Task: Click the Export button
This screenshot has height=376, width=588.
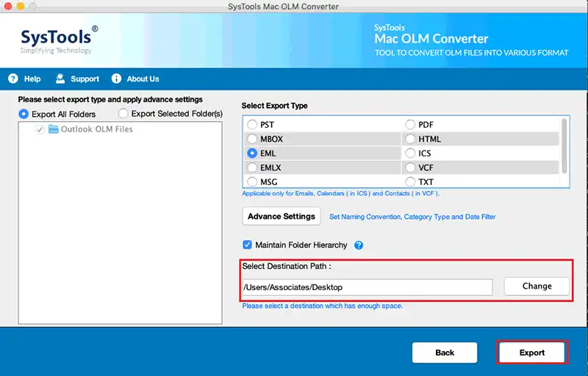Action: pyautogui.click(x=531, y=352)
